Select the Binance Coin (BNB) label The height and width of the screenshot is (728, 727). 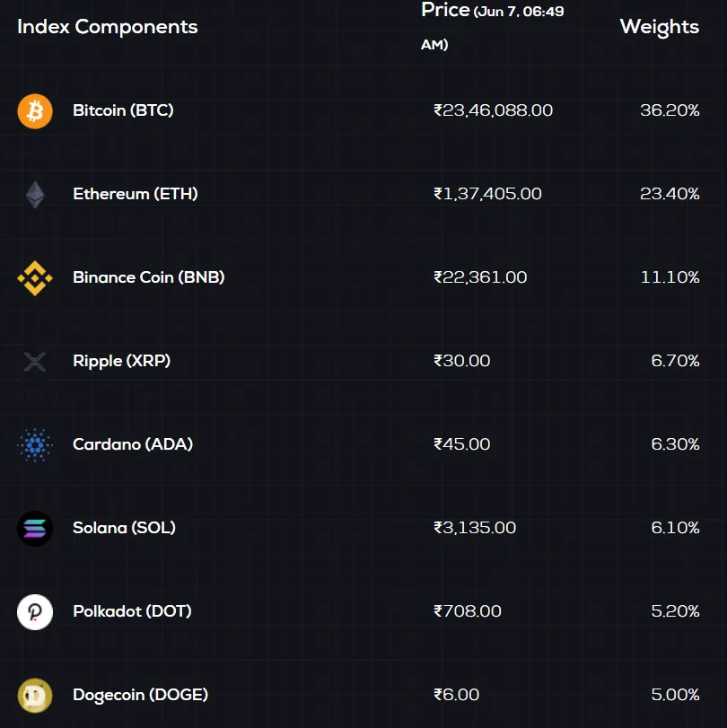click(x=149, y=277)
